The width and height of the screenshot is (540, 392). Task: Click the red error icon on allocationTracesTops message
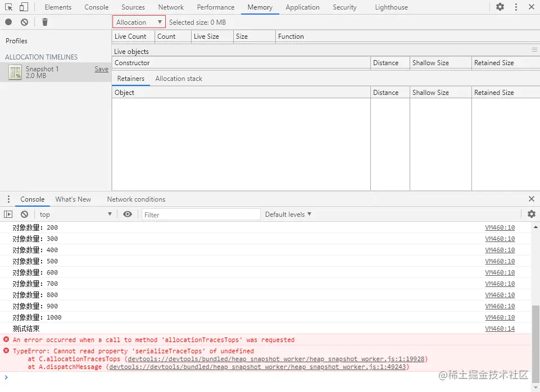tap(6, 339)
